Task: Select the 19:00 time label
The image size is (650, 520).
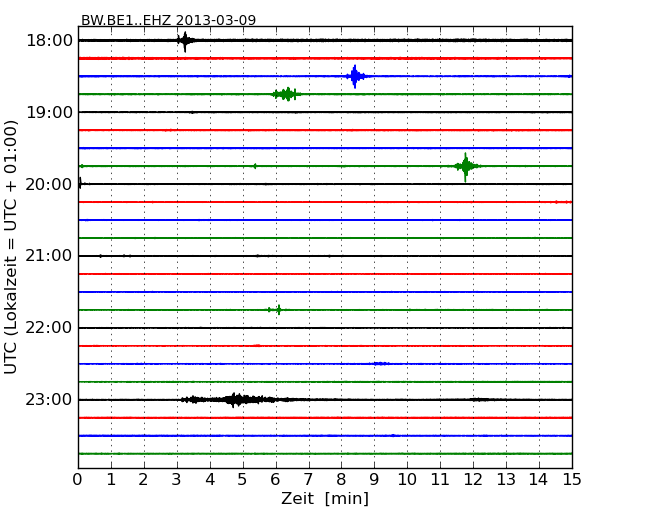Action: [49, 112]
